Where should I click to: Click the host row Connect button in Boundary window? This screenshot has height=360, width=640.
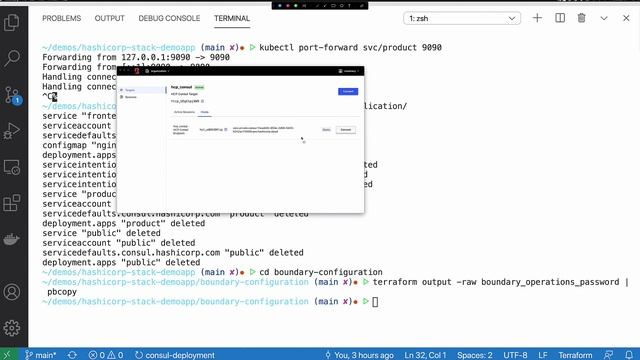pyautogui.click(x=346, y=130)
